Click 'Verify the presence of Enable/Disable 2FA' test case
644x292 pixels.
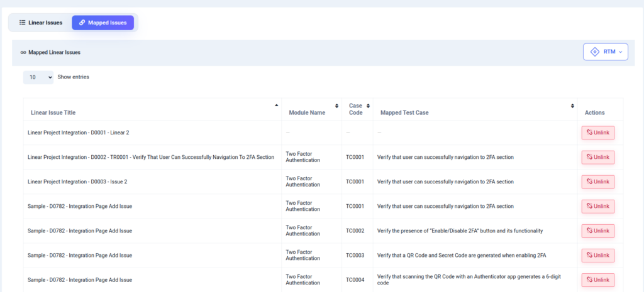[x=460, y=231]
